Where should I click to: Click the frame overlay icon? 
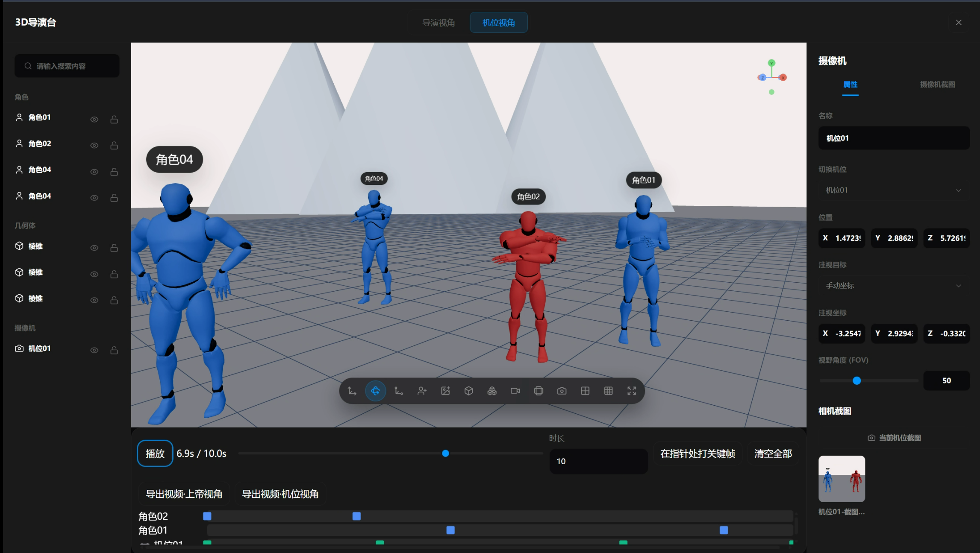539,391
